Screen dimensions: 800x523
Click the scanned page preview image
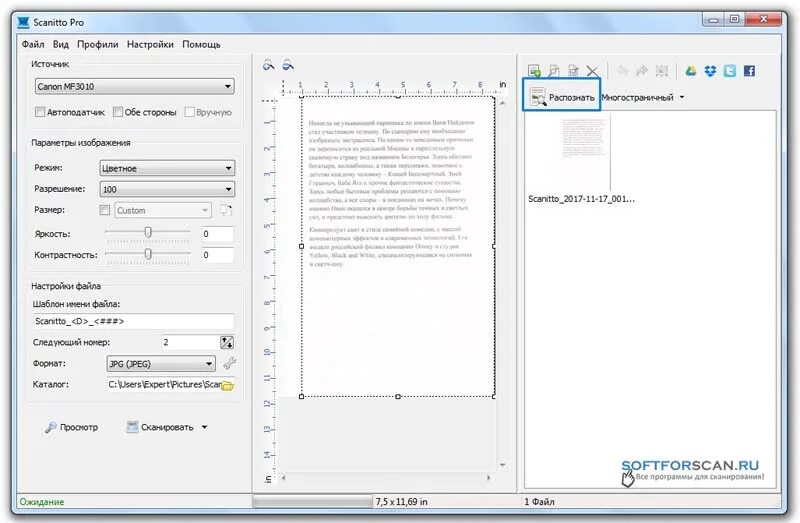click(398, 246)
